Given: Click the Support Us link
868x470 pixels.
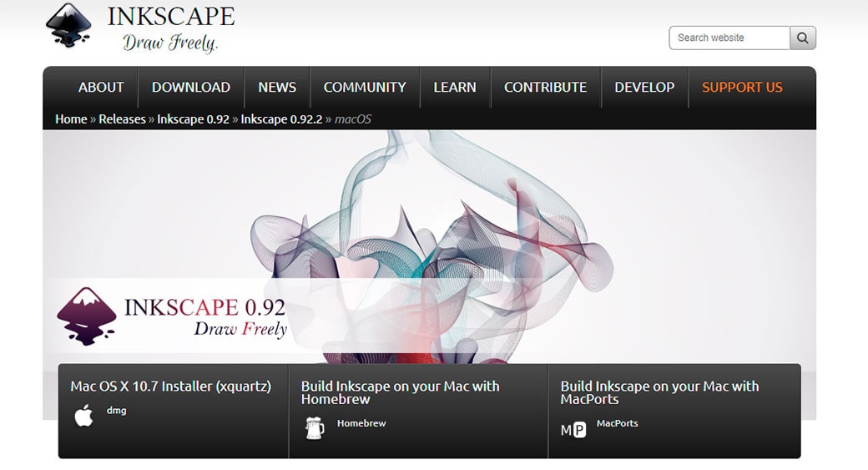Looking at the screenshot, I should coord(742,87).
